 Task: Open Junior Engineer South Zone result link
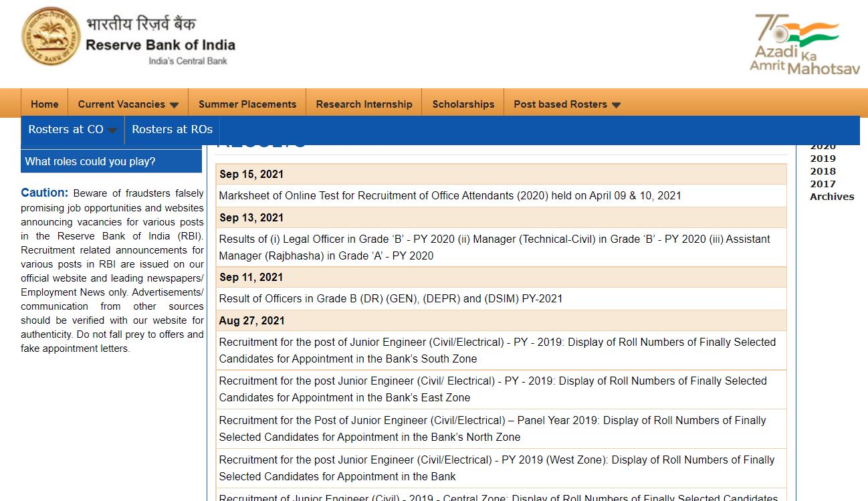498,350
